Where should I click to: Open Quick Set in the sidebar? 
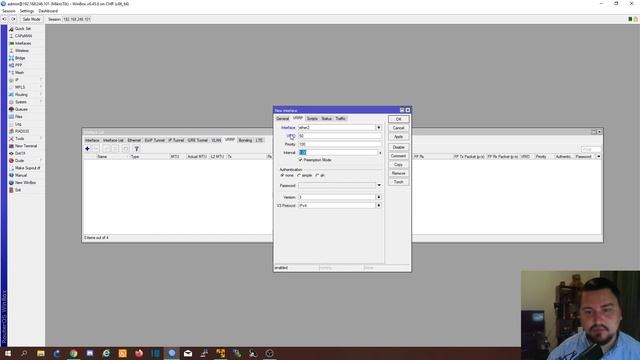[x=23, y=29]
